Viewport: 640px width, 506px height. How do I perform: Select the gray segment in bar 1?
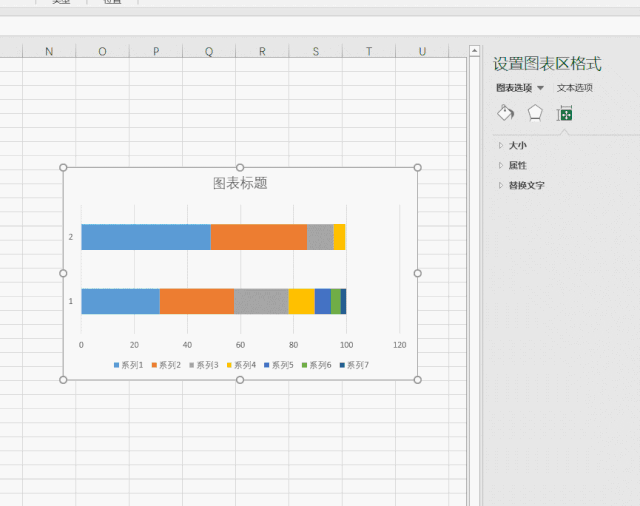(261, 301)
